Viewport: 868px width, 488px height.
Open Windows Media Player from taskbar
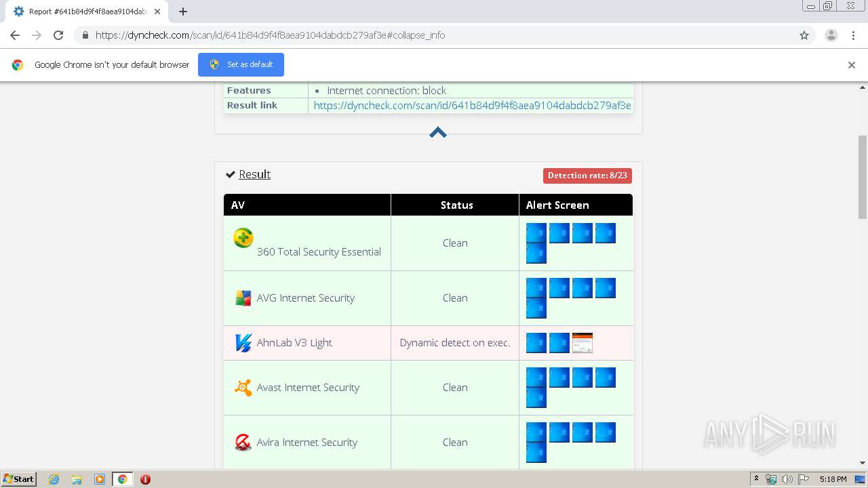click(x=100, y=479)
